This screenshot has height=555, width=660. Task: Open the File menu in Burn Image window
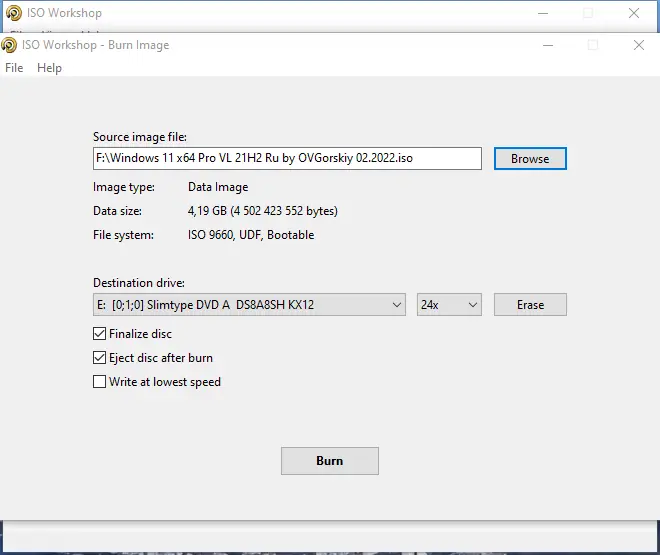click(x=14, y=68)
